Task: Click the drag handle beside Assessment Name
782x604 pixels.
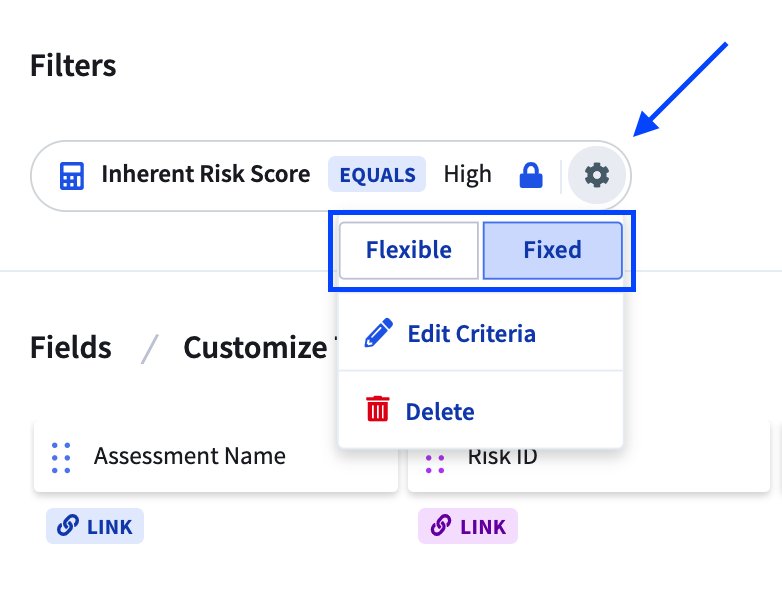Action: click(x=61, y=457)
